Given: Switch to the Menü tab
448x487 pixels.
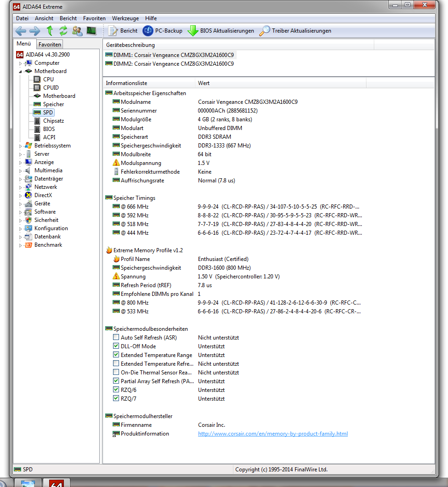Looking at the screenshot, I should tap(24, 44).
